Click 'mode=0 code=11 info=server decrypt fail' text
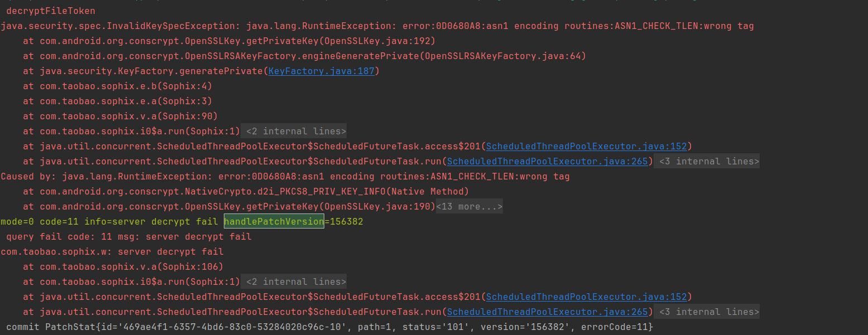 point(109,221)
